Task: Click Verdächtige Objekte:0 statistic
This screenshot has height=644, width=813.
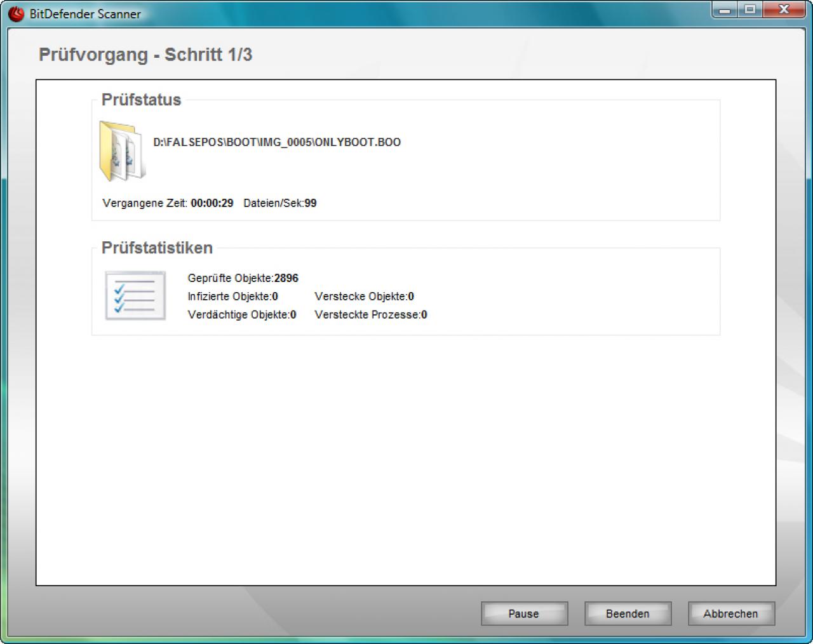Action: click(x=242, y=315)
